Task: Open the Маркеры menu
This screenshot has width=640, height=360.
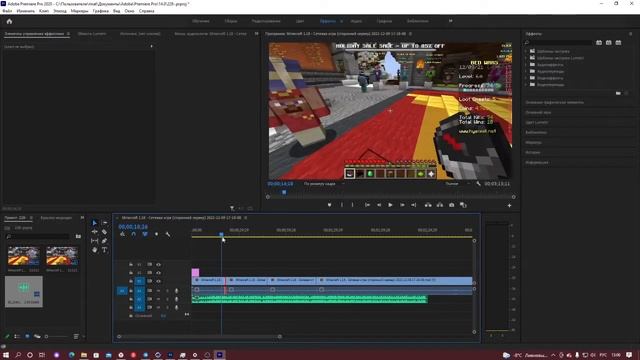Action: click(x=80, y=11)
